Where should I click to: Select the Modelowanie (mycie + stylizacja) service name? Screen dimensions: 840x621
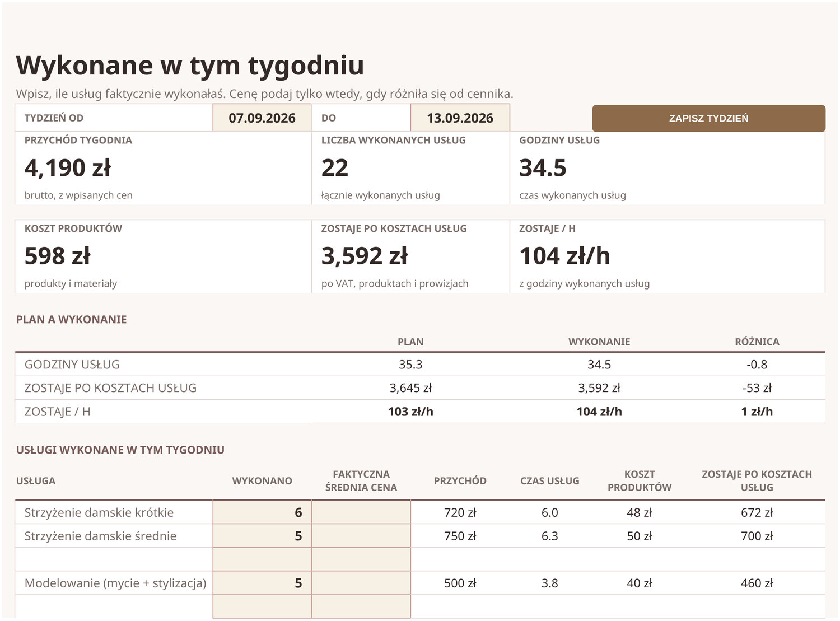(115, 583)
